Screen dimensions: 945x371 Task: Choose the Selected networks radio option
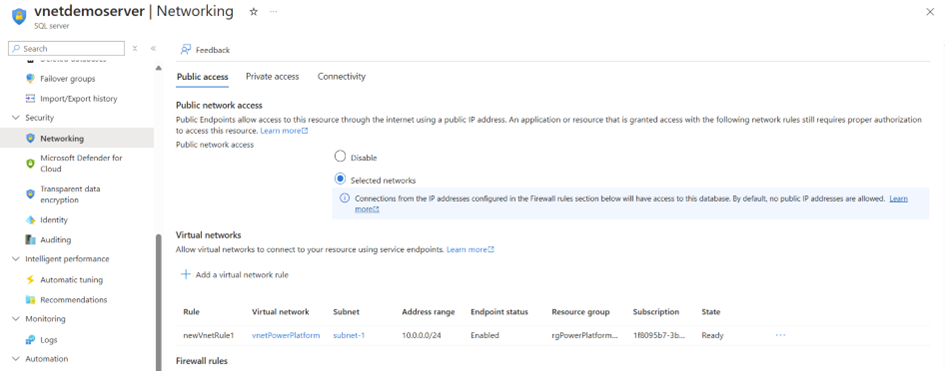(x=340, y=179)
